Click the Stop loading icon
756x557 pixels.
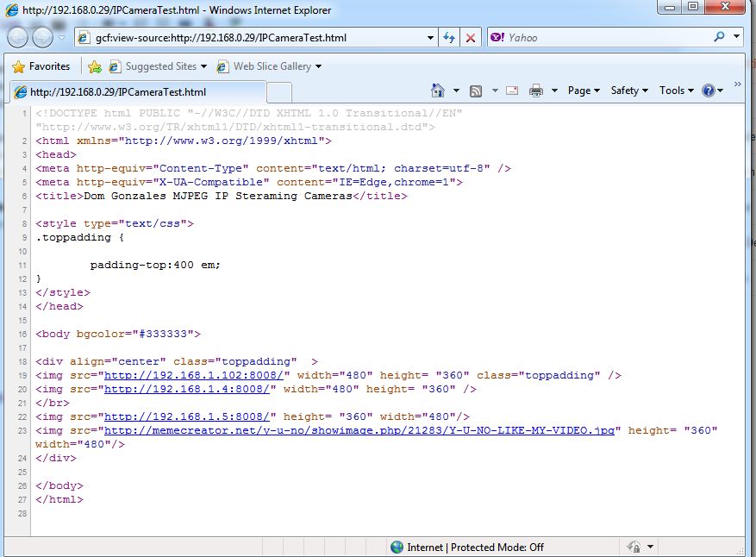tap(470, 37)
